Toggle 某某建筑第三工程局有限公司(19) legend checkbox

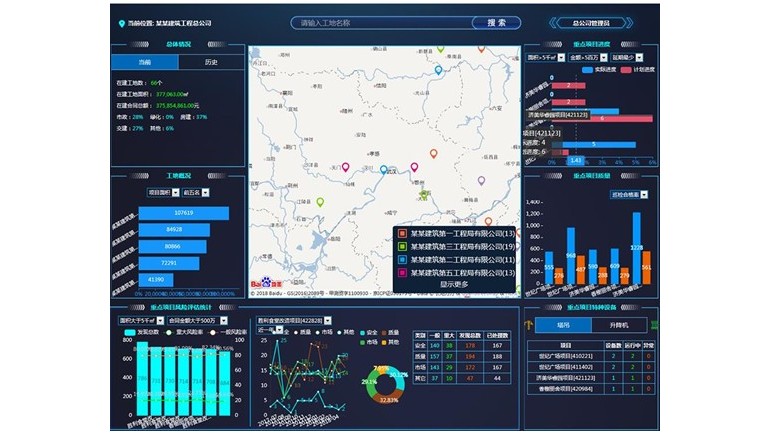click(x=402, y=246)
